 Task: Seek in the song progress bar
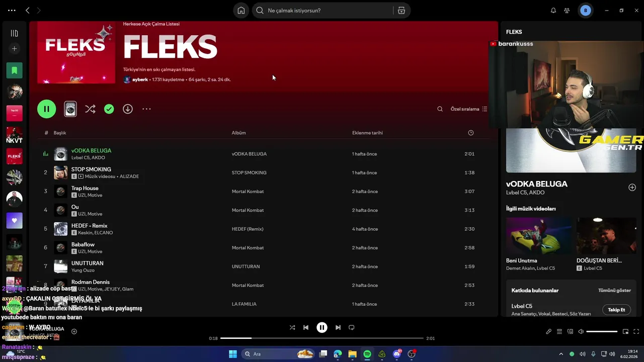(x=322, y=338)
